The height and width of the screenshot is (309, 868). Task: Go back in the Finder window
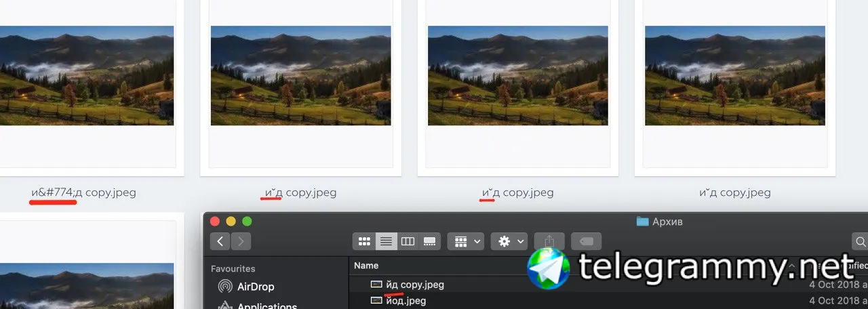point(220,241)
